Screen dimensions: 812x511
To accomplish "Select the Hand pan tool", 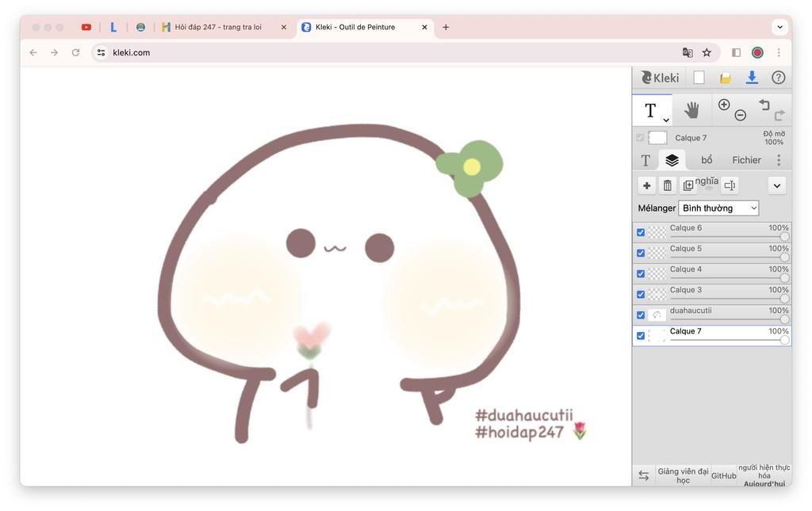I will (691, 110).
